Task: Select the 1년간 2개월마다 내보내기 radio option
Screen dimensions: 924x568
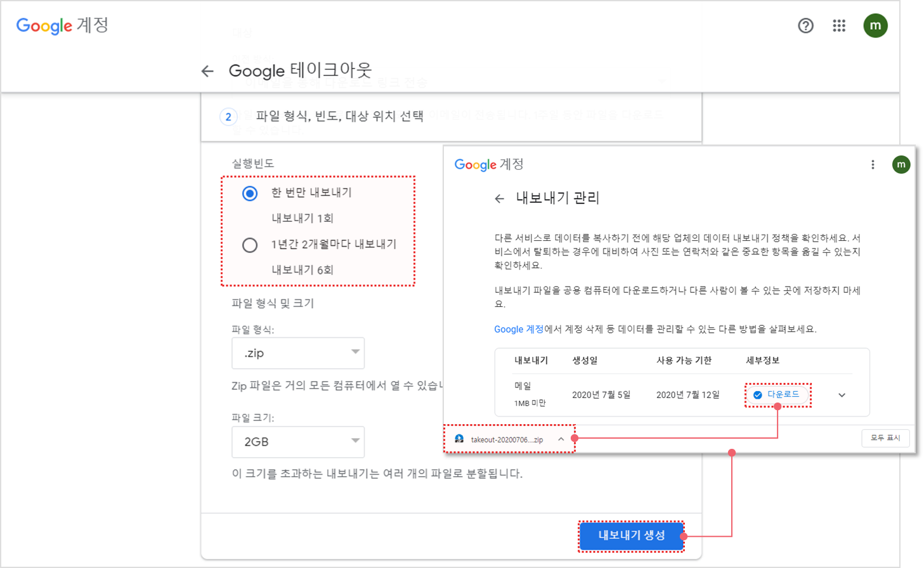Action: click(250, 245)
